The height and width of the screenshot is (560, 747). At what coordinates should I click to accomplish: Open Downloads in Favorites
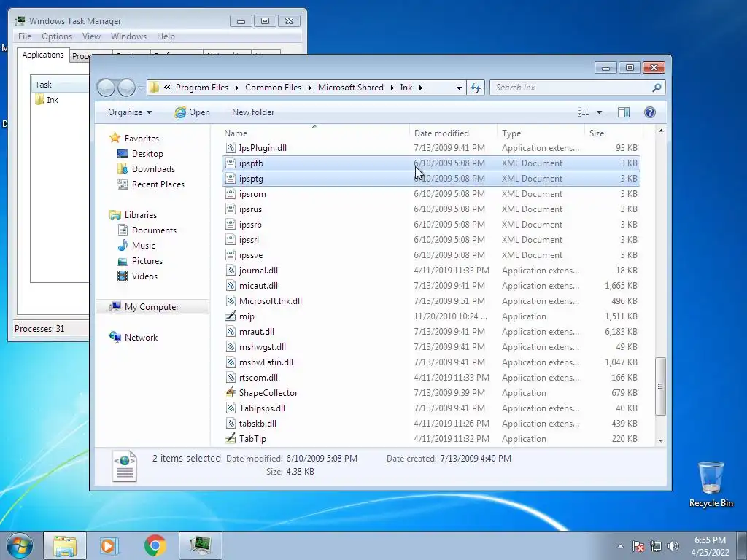click(153, 169)
